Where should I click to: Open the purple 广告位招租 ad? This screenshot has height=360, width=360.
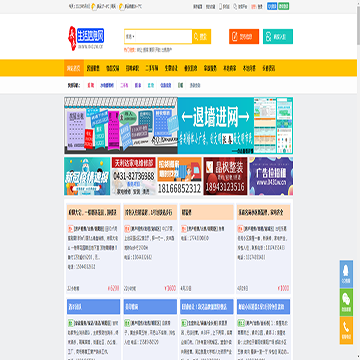coord(271,176)
